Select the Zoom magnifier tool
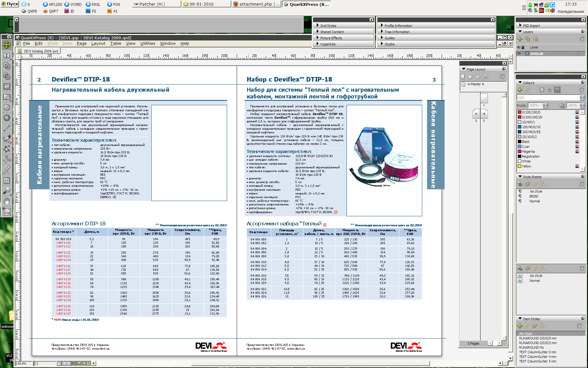 6,191
